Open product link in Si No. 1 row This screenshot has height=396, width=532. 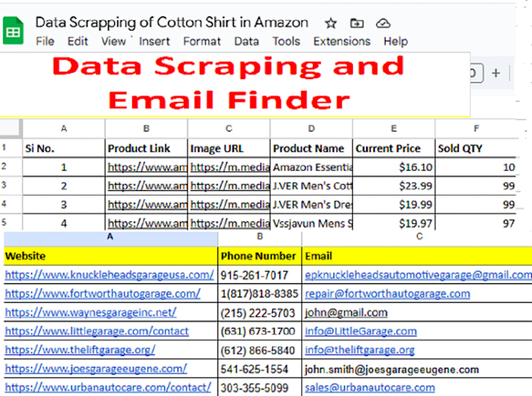[147, 167]
